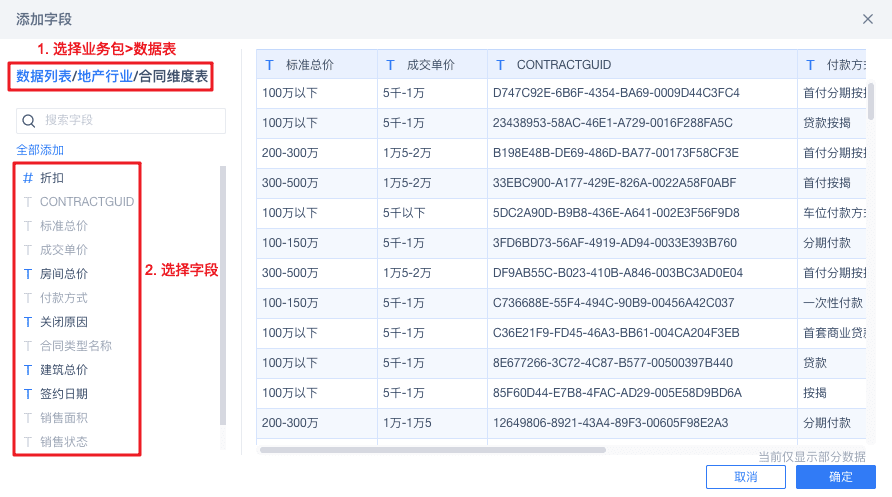Type in the 搜索字段 search box

pyautogui.click(x=130, y=121)
